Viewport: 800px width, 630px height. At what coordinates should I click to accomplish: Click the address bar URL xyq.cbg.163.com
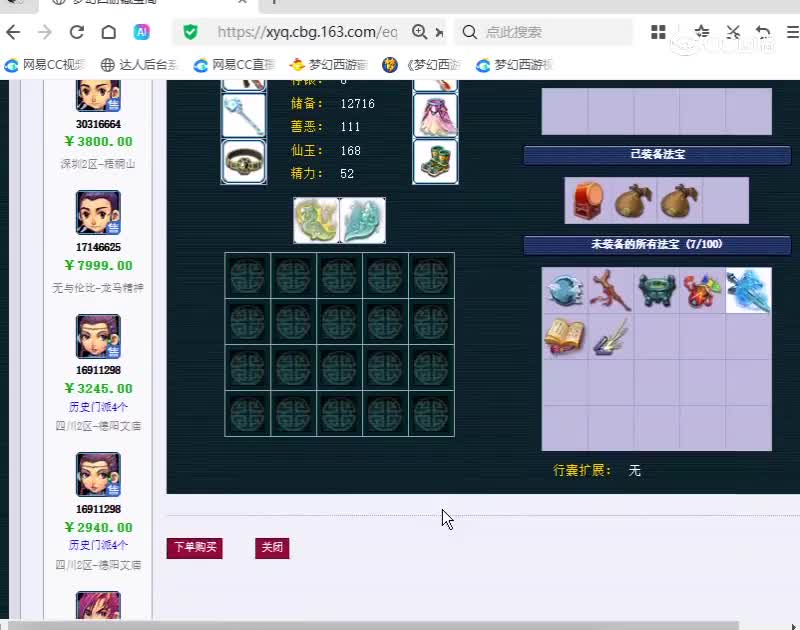(x=307, y=32)
